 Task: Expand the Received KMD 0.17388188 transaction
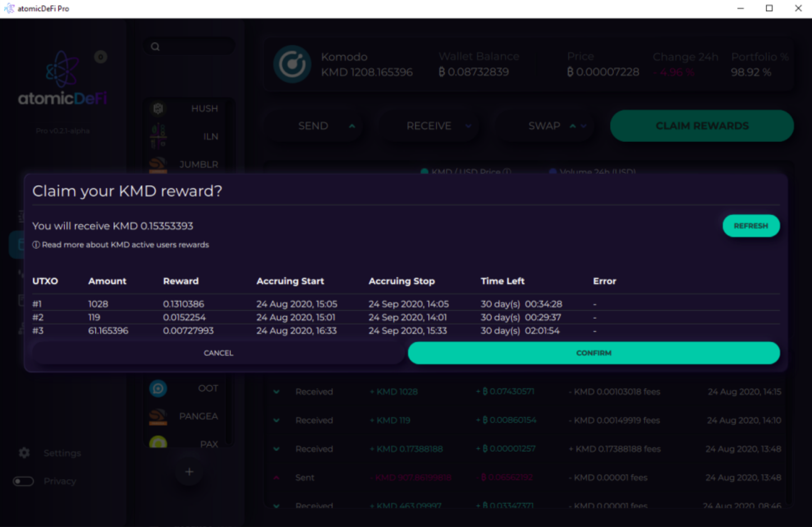click(277, 449)
